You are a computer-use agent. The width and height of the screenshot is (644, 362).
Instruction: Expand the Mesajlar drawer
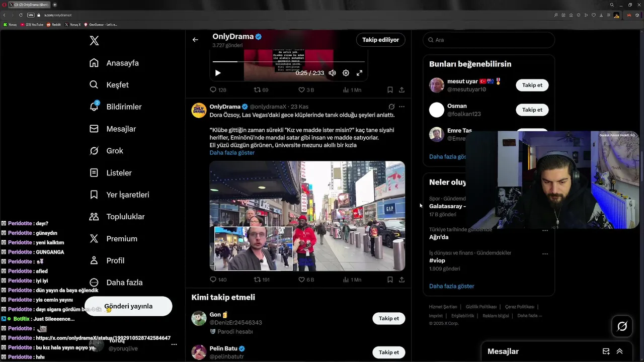pyautogui.click(x=619, y=351)
